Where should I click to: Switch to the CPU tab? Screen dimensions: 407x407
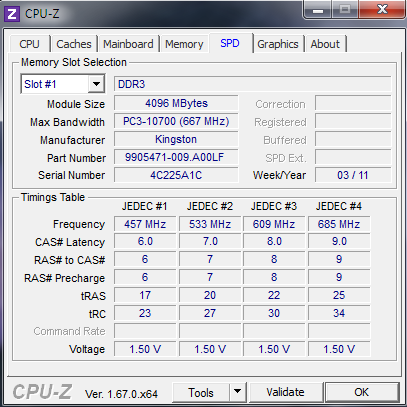pyautogui.click(x=30, y=44)
